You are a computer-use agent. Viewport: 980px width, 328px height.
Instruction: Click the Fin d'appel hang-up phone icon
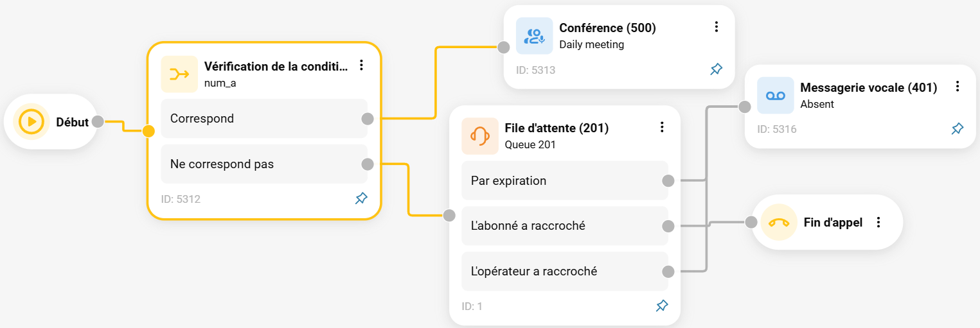pos(779,223)
